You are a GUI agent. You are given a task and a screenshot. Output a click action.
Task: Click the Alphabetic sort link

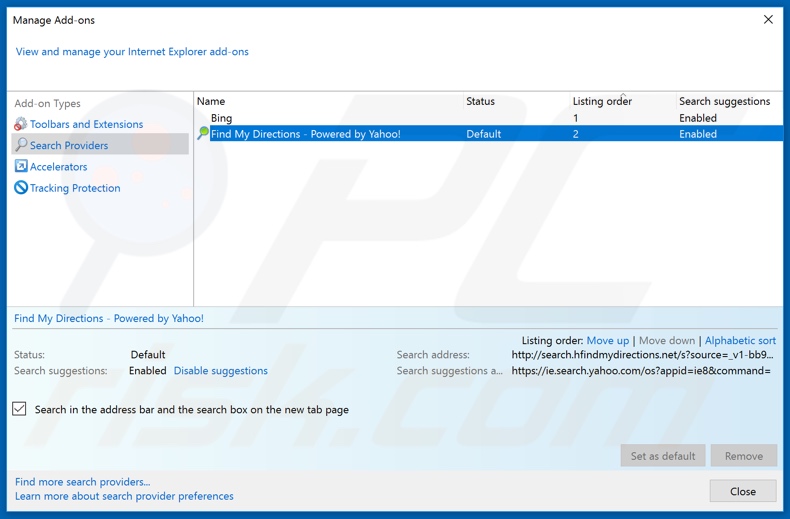[x=740, y=341]
